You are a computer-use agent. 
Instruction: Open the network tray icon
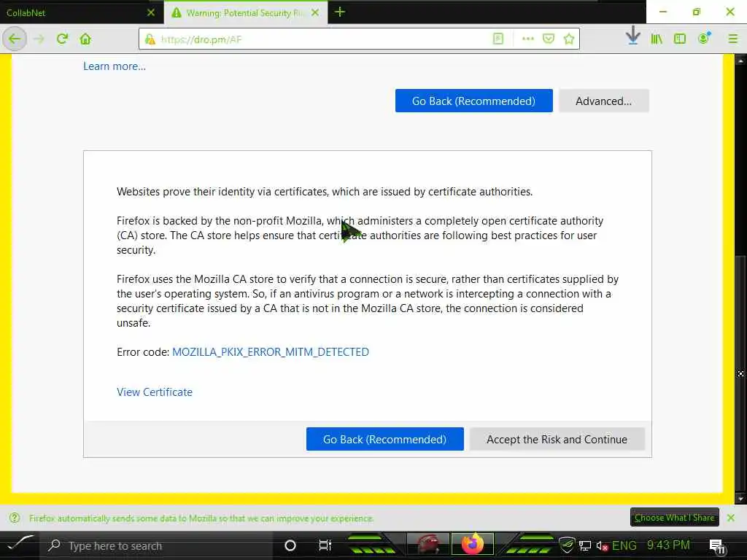click(585, 545)
